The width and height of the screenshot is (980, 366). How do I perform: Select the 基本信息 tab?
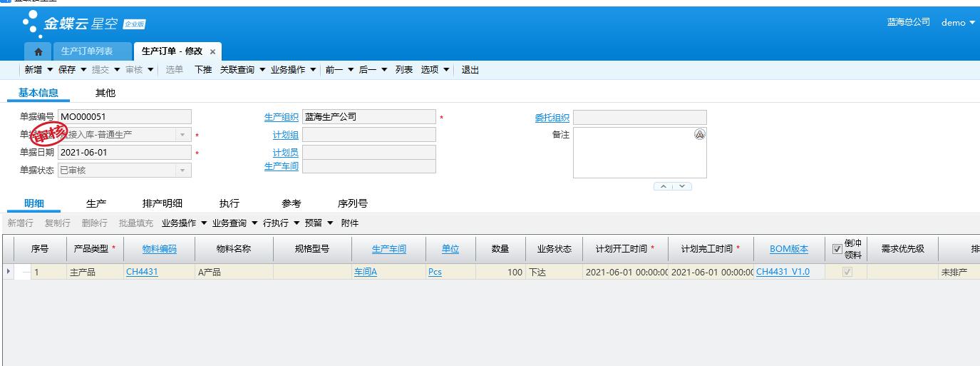click(x=38, y=93)
